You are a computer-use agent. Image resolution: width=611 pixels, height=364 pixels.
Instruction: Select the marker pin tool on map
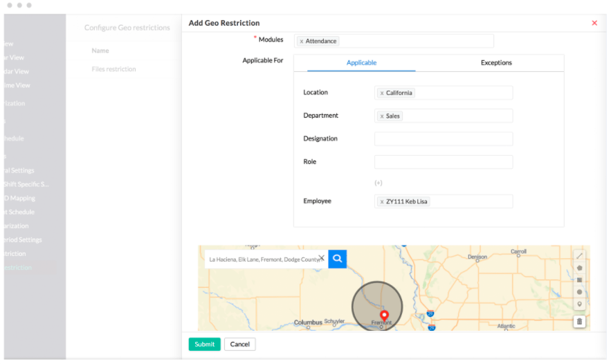[579, 303]
